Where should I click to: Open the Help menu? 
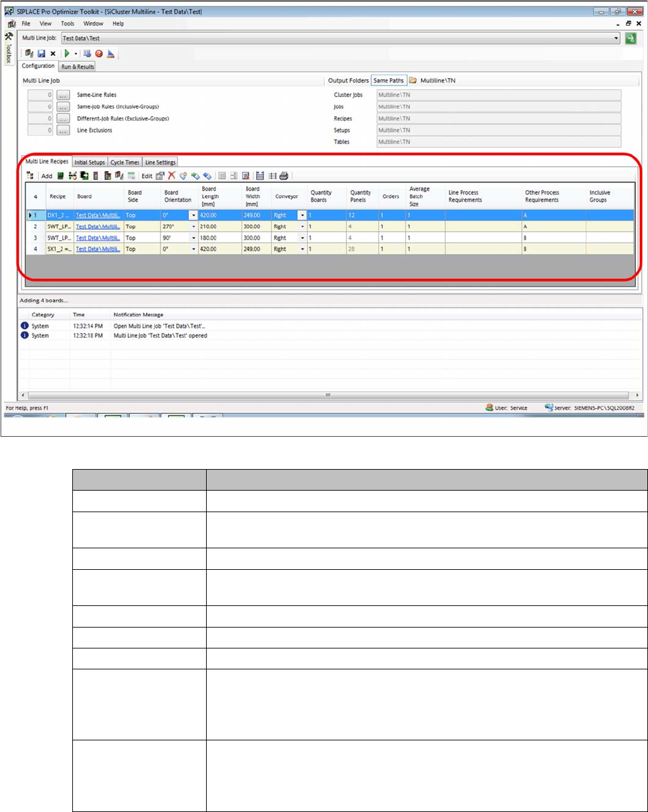point(119,23)
